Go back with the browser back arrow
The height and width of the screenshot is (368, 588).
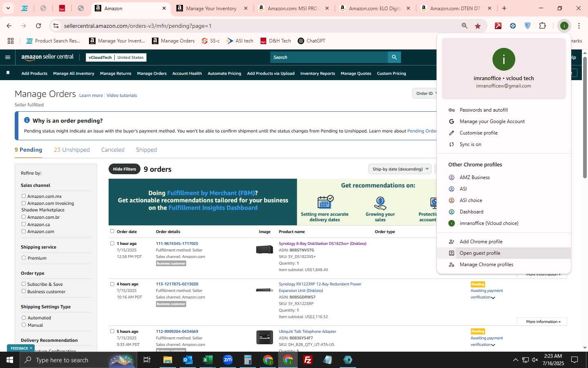(9, 26)
